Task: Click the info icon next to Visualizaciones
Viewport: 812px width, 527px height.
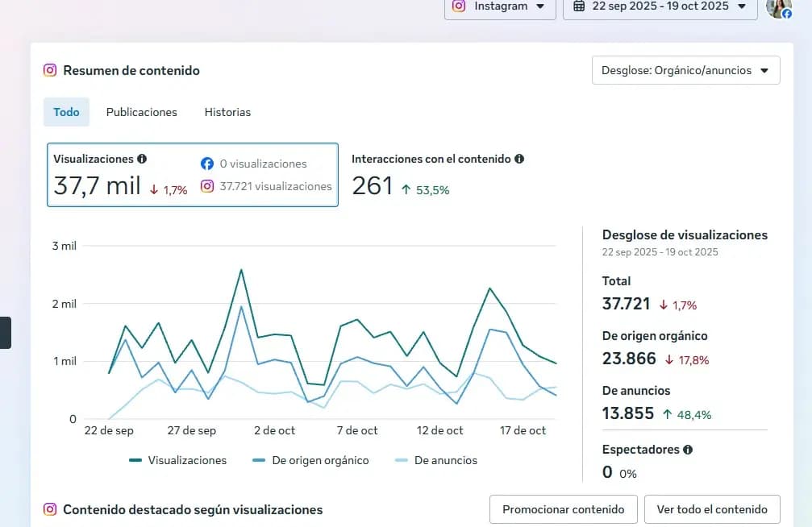Action: (x=142, y=159)
